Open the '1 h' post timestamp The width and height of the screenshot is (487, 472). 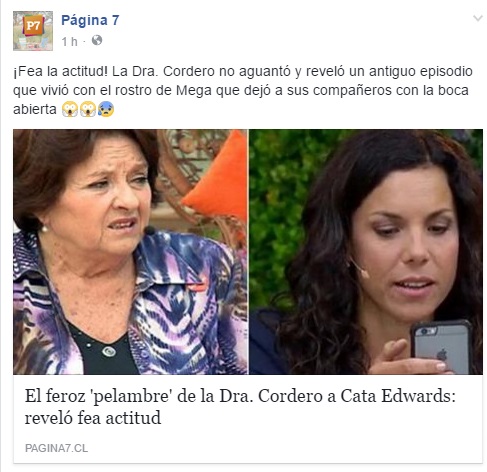click(69, 41)
